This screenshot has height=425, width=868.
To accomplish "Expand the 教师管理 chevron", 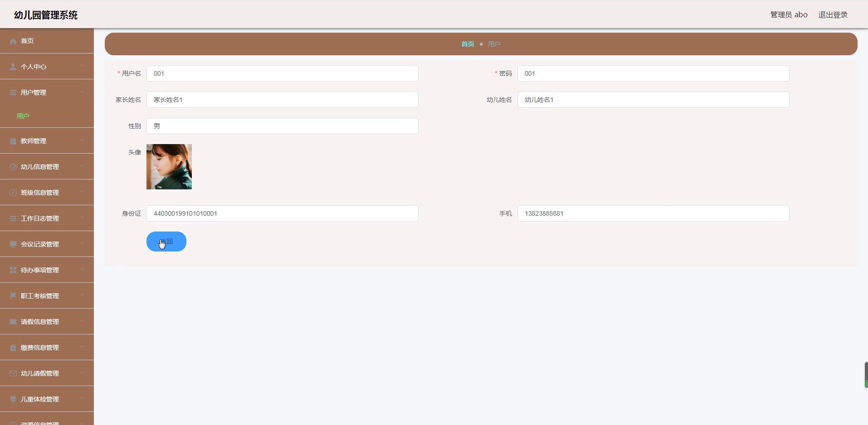I will point(82,140).
